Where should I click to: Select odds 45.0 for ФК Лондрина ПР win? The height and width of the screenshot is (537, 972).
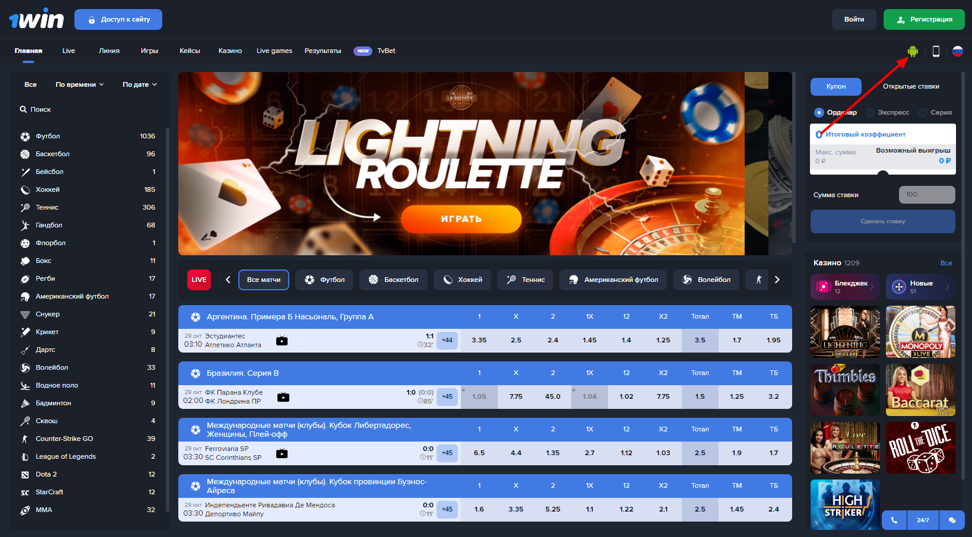(x=552, y=397)
